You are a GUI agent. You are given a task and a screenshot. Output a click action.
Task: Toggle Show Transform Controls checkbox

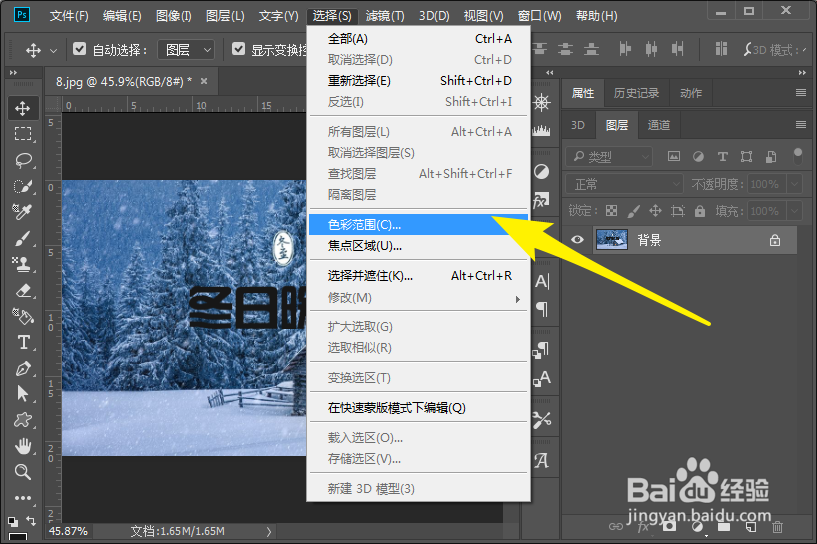click(238, 49)
